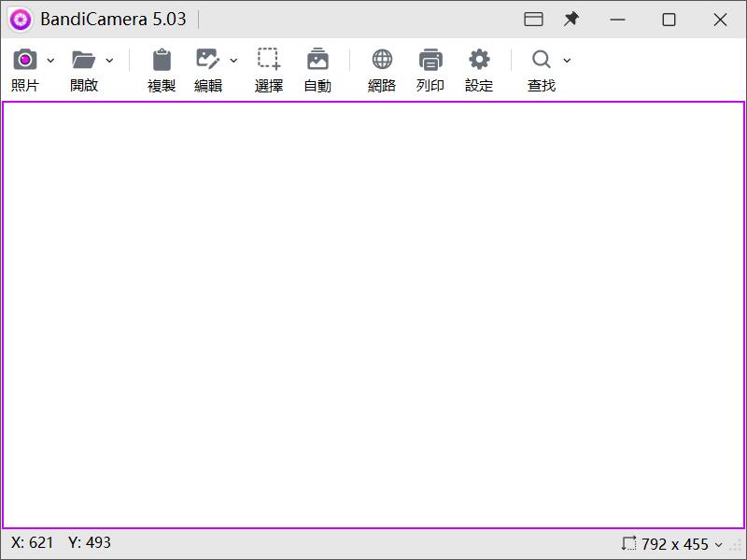The width and height of the screenshot is (747, 560).
Task: Expand the dropdown arrow next to the magnifier
Action: 567,61
